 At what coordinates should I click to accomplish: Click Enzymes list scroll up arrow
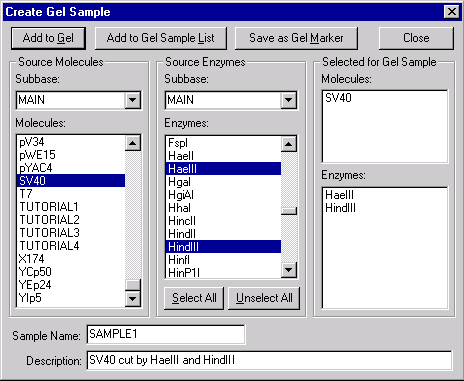pos(289,144)
